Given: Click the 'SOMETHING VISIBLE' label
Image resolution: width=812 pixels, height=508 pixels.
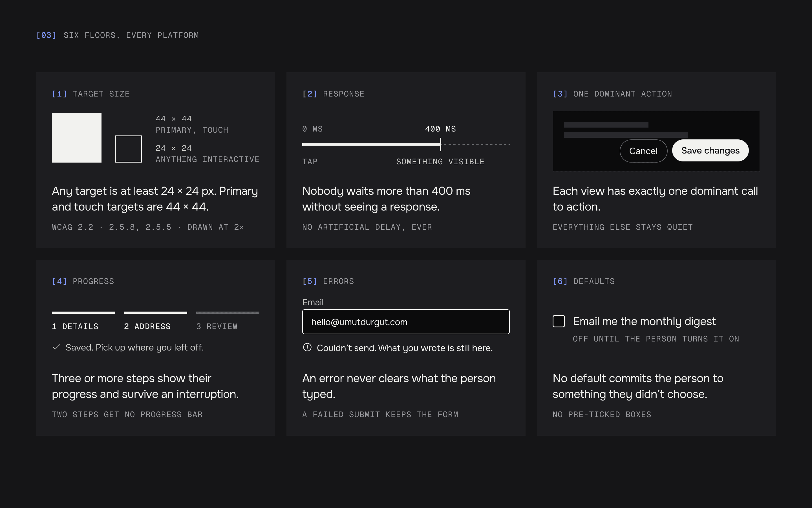Looking at the screenshot, I should (x=440, y=162).
